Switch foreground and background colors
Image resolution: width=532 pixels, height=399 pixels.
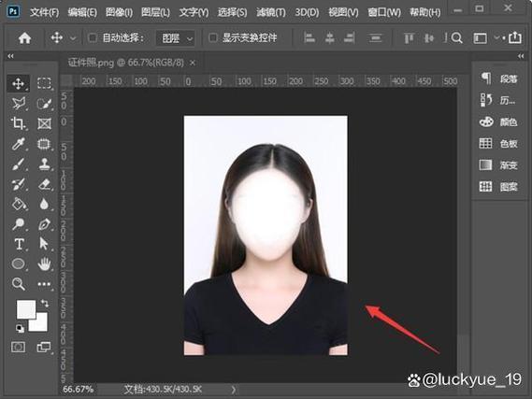click(45, 303)
